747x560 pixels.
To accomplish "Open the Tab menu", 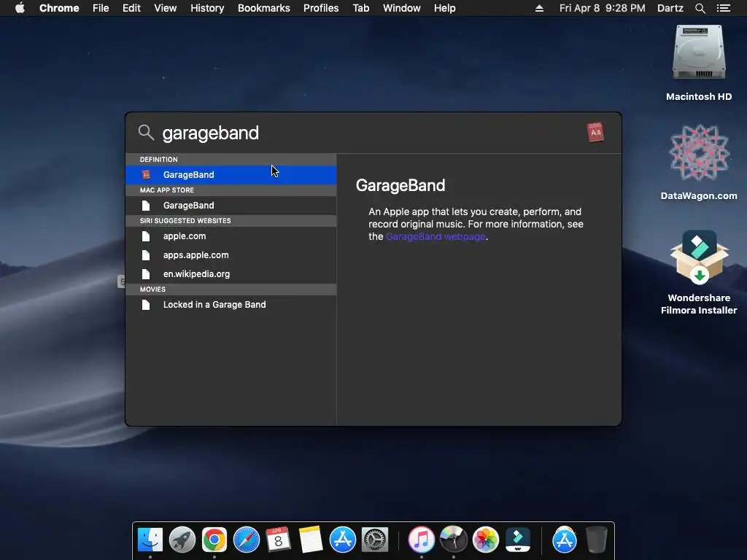I will 361,8.
